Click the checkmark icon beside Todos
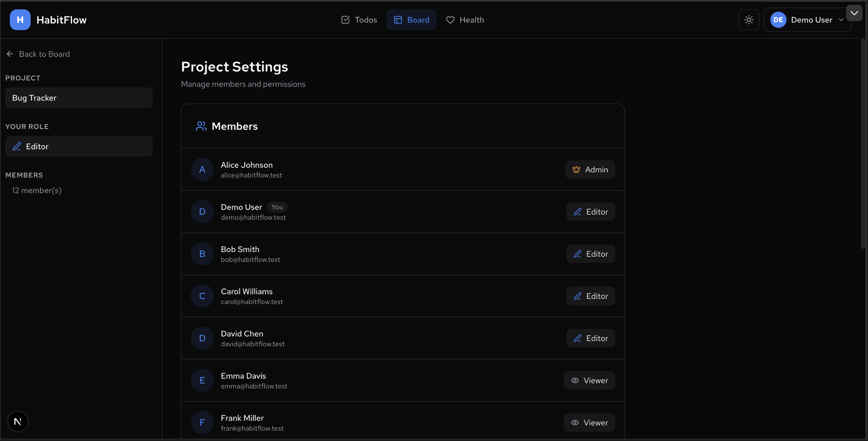This screenshot has height=441, width=868. click(x=345, y=20)
